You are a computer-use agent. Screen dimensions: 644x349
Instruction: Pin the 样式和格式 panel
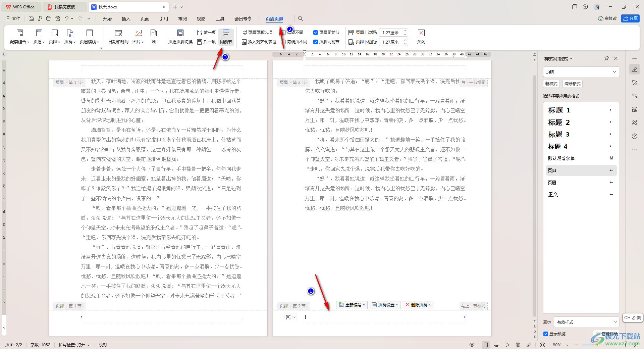pyautogui.click(x=606, y=58)
